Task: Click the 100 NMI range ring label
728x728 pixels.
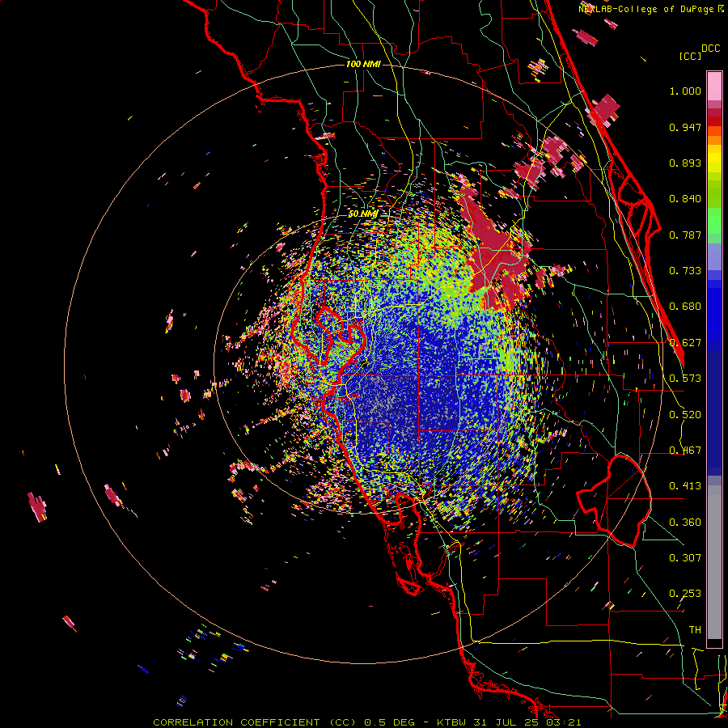Action: [363, 64]
